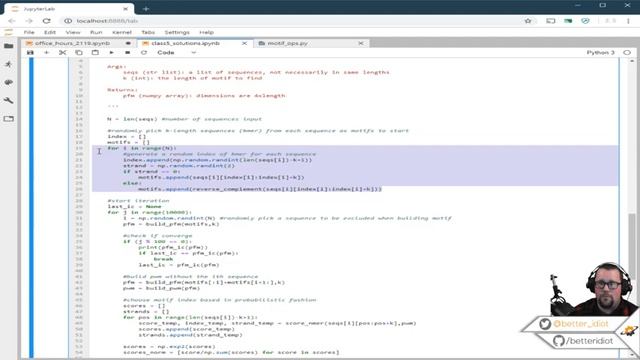Open the Running kernels sidebar panel
Image resolution: width=640 pixels, height=360 pixels.
tap(9, 64)
